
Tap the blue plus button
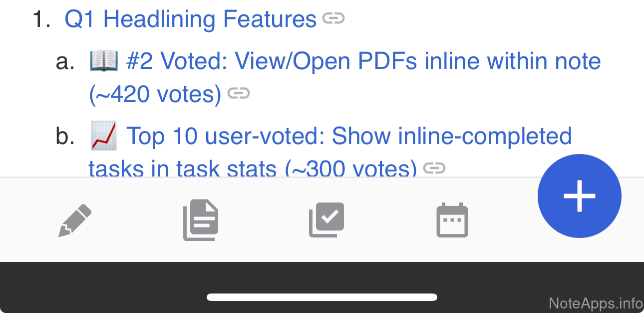point(579,195)
